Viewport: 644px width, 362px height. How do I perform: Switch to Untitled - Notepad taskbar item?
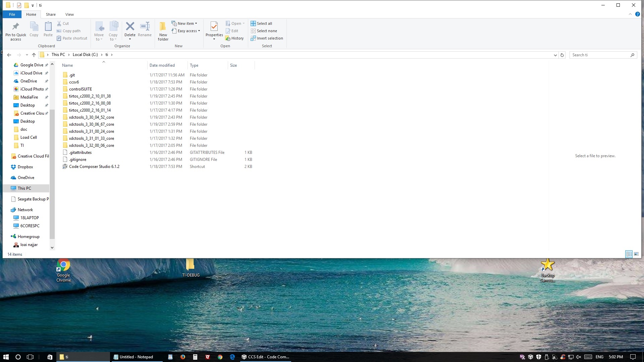[x=137, y=357]
